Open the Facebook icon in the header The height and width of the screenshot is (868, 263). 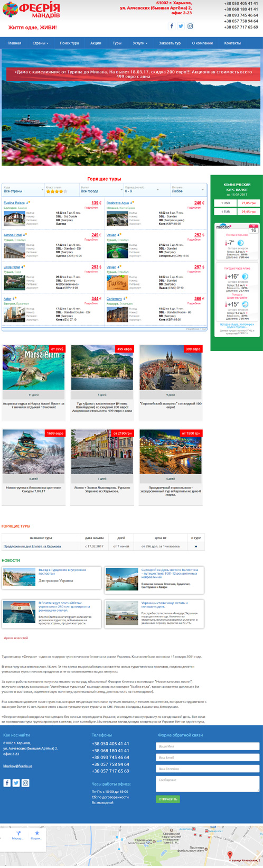click(172, 26)
